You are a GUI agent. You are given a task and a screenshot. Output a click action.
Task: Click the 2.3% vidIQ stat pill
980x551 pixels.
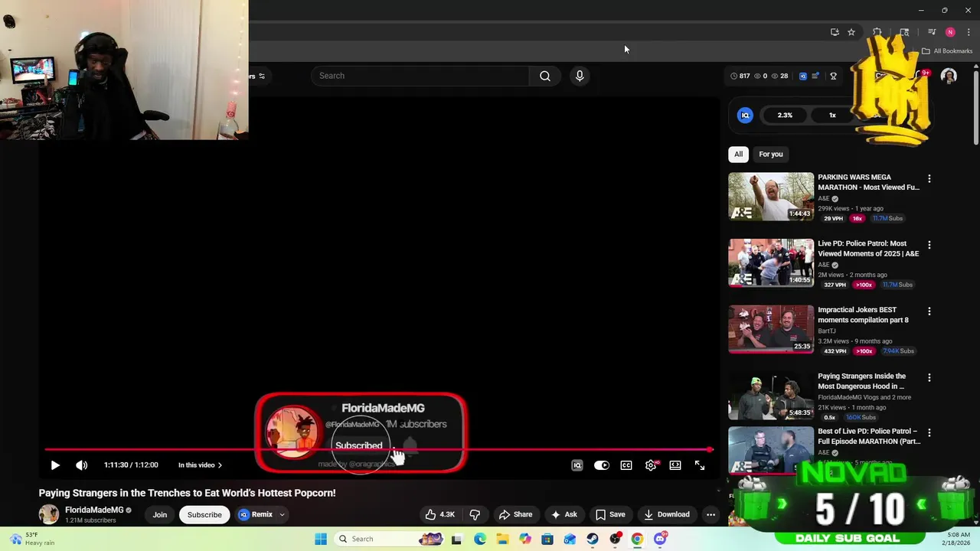[x=785, y=115]
